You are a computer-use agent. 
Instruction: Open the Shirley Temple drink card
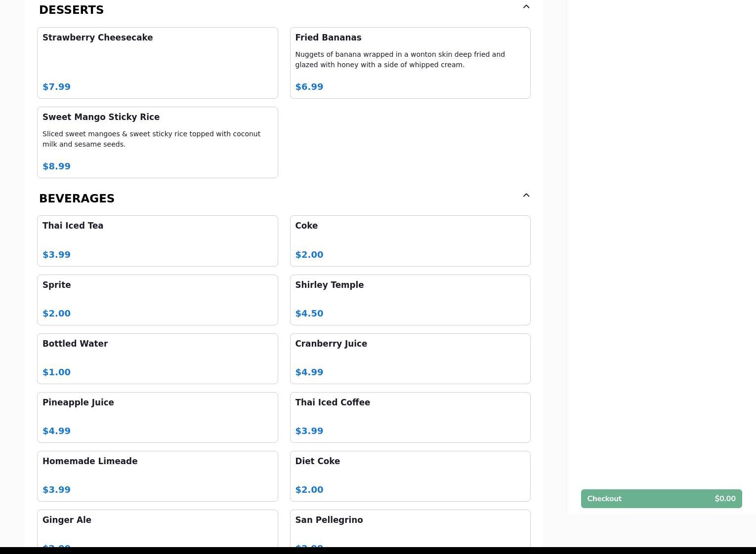(410, 300)
